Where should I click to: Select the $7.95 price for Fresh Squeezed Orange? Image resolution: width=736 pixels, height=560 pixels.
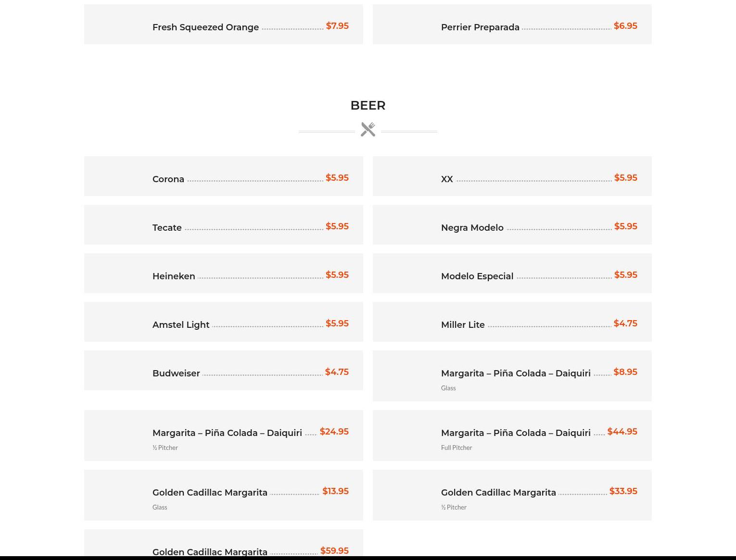pos(337,26)
